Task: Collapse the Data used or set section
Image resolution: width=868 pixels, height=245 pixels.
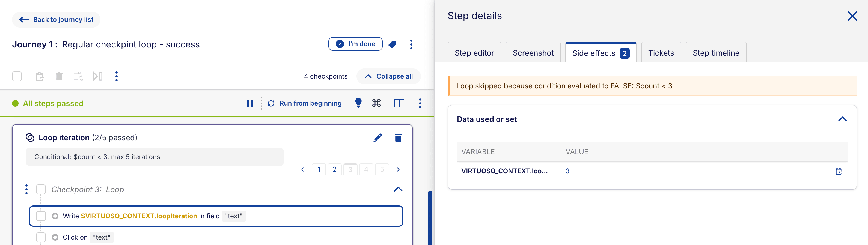Action: pos(842,119)
